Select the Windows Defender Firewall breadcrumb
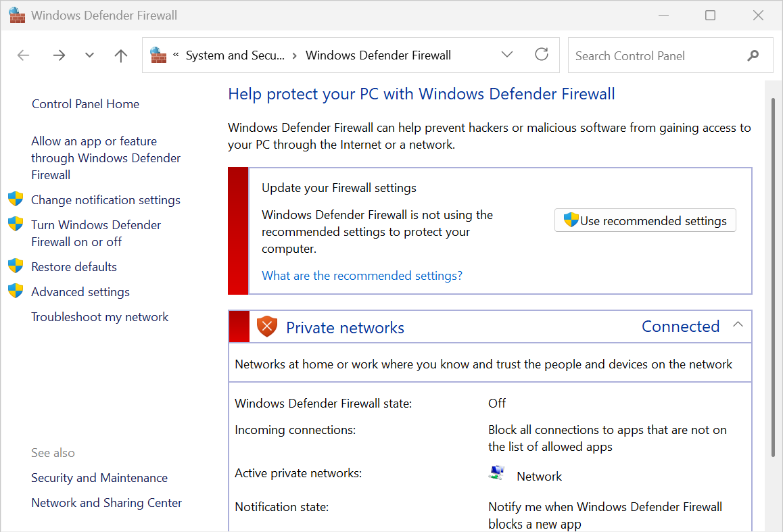Screen dimensions: 783x532 (378, 55)
